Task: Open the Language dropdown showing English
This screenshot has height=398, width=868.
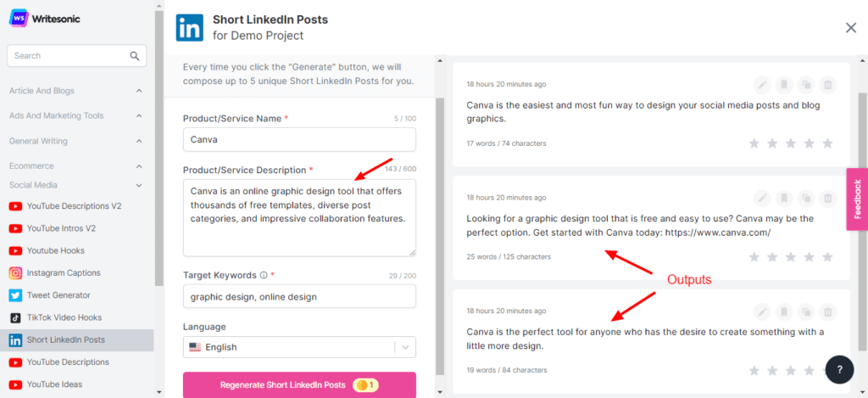Action: pyautogui.click(x=299, y=347)
